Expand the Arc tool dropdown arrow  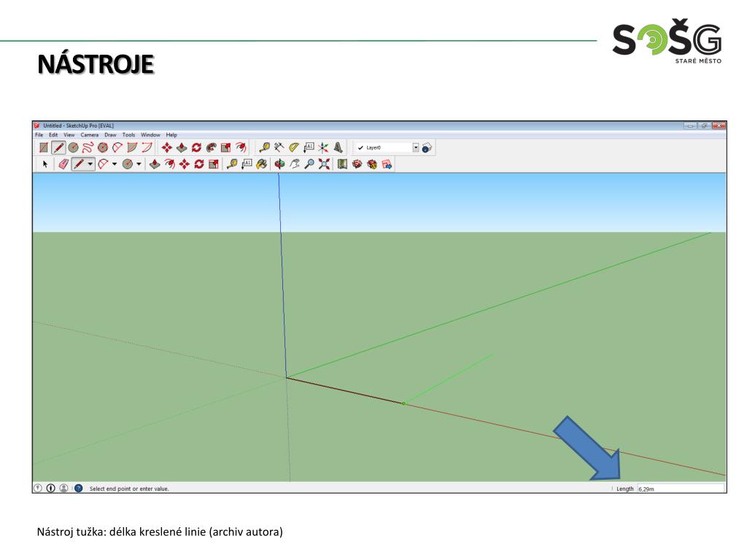(115, 164)
